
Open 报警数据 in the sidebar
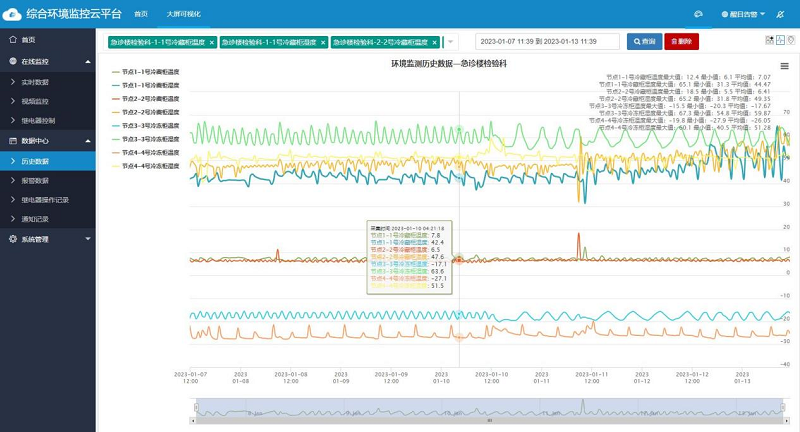(35, 180)
